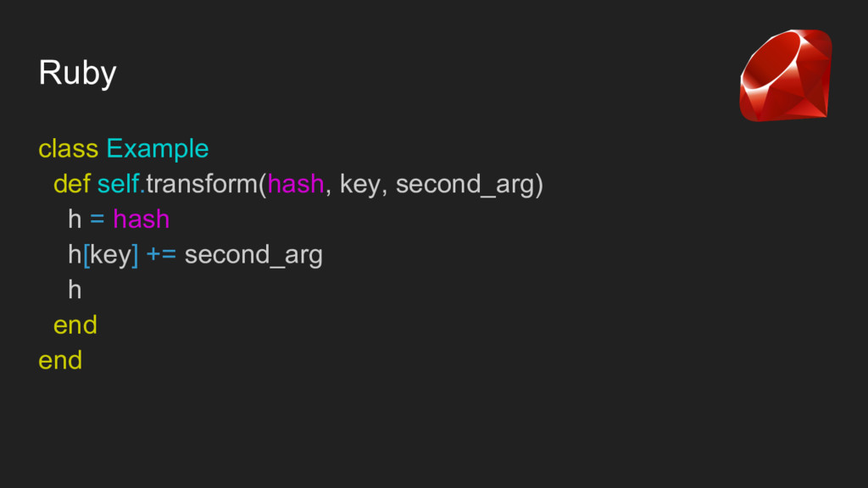Click the red Ruby gem logo
The height and width of the screenshot is (488, 868).
point(786,75)
